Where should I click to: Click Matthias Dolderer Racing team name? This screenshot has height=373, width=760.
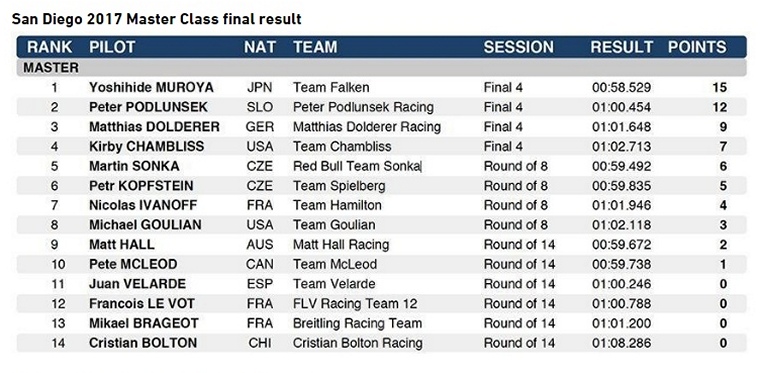367,127
